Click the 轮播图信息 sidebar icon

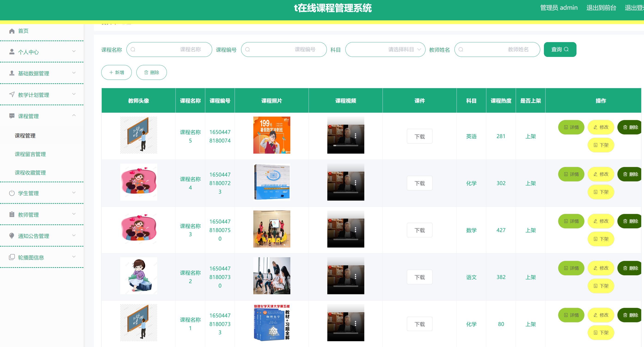[x=12, y=257]
